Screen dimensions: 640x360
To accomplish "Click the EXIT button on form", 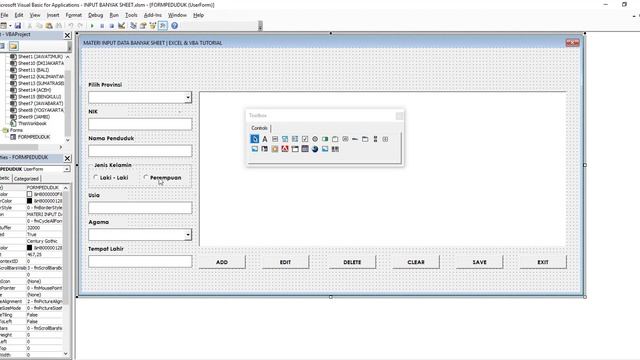I will pyautogui.click(x=543, y=262).
